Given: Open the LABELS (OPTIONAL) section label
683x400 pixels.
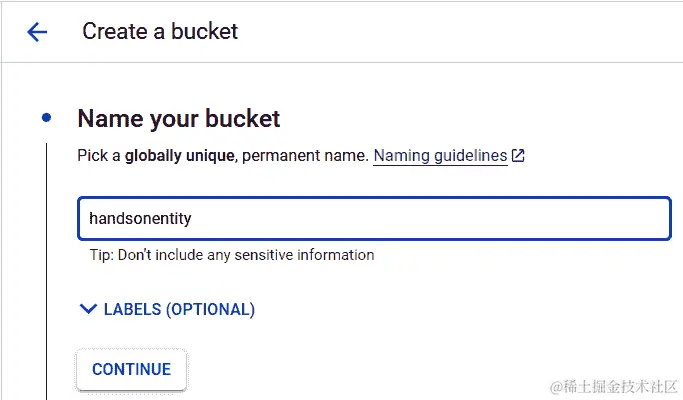Looking at the screenshot, I should point(179,310).
